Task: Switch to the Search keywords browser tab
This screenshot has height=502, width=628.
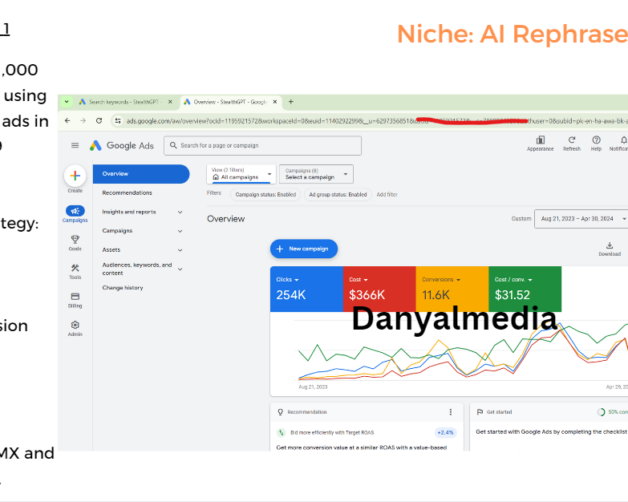Action: [120, 102]
